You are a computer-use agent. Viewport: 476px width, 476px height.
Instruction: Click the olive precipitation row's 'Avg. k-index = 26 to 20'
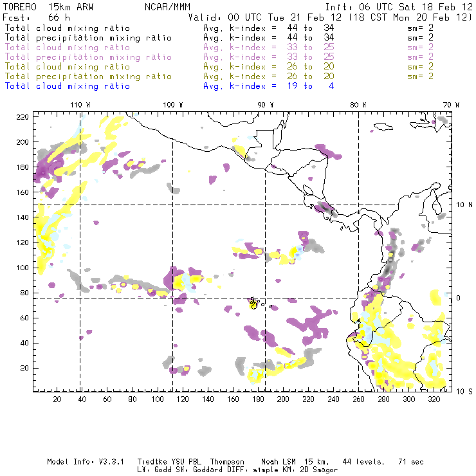[269, 76]
